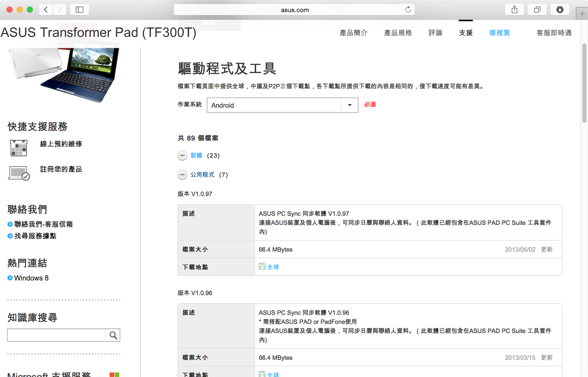The image size is (588, 377).
Task: Download V1.0.97 from the 全球 site
Action: pyautogui.click(x=273, y=267)
